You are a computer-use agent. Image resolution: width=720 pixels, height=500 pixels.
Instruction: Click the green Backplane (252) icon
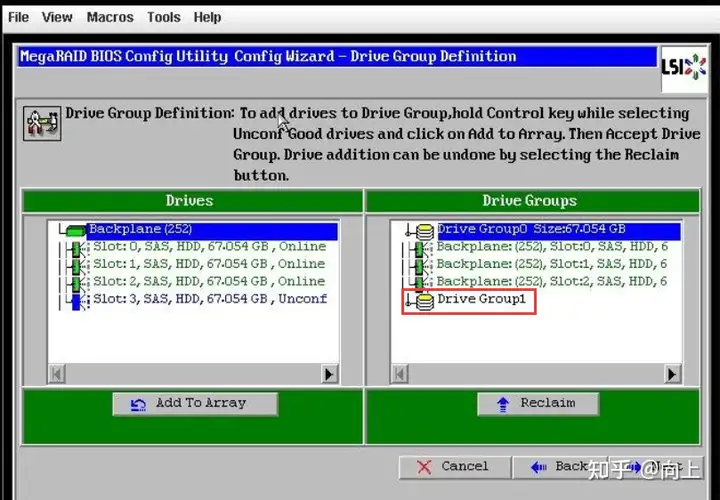(76, 230)
